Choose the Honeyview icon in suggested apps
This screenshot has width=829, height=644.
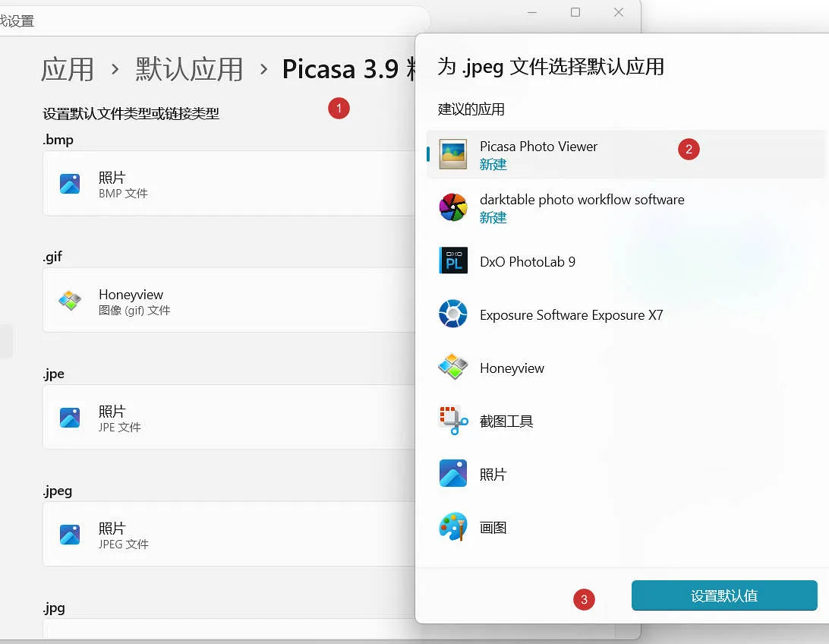[453, 366]
